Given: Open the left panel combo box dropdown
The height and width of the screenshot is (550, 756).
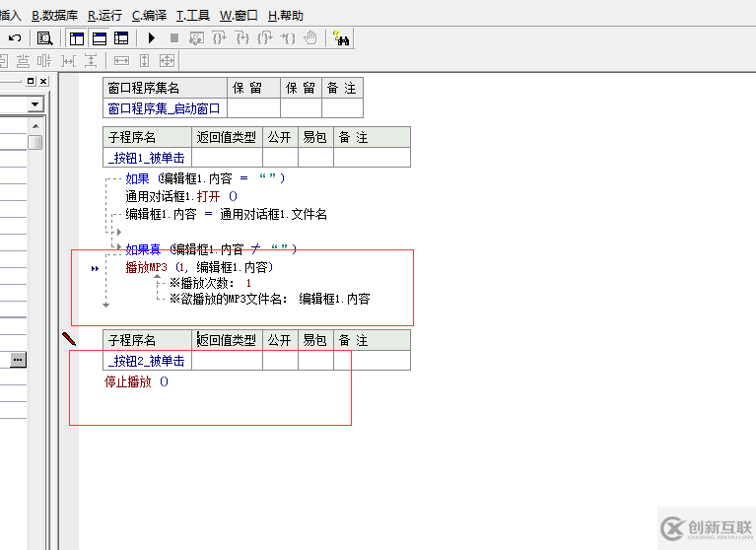Looking at the screenshot, I should click(x=35, y=104).
